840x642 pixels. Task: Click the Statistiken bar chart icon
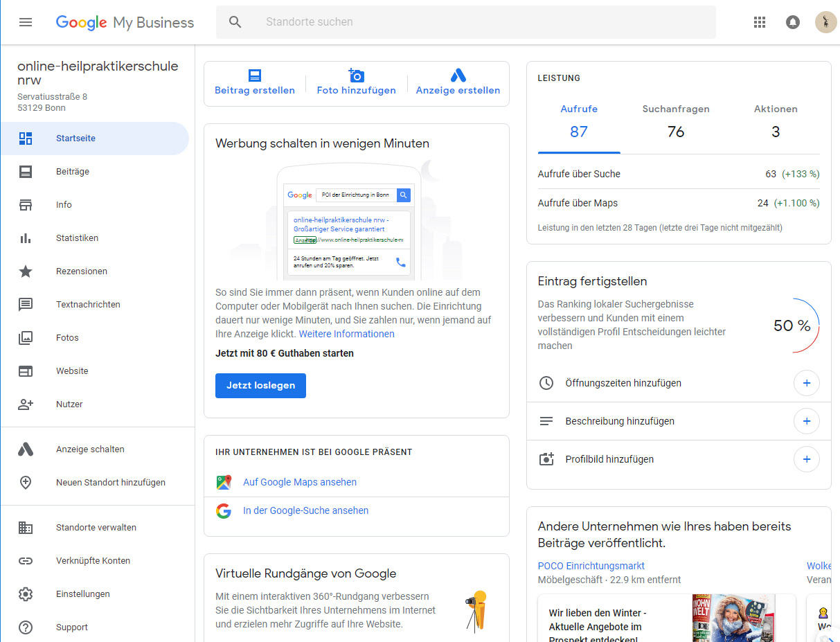26,238
